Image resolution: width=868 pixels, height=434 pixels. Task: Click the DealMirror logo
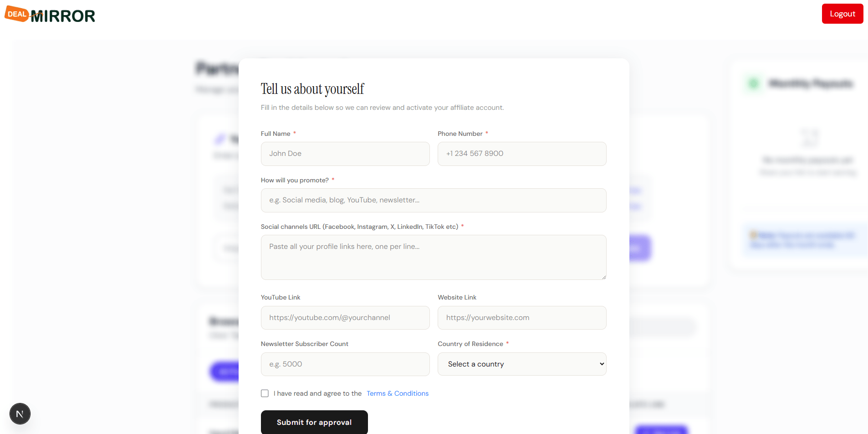49,14
